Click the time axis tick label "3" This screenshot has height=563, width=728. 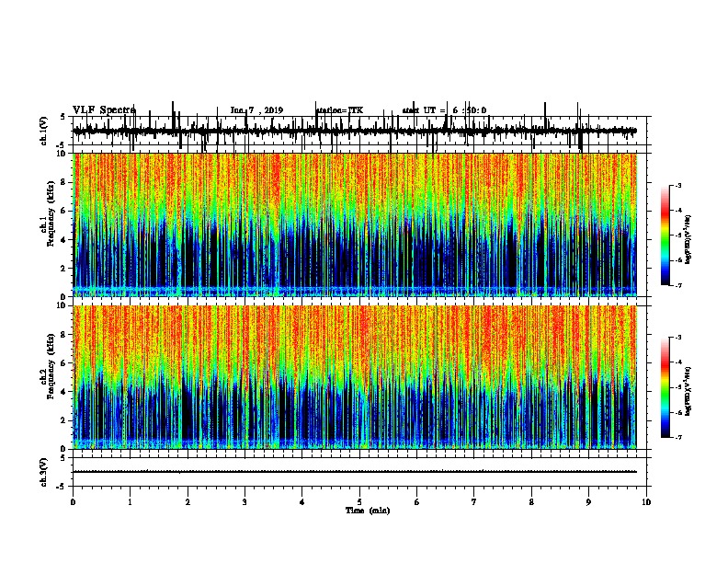pyautogui.click(x=245, y=501)
